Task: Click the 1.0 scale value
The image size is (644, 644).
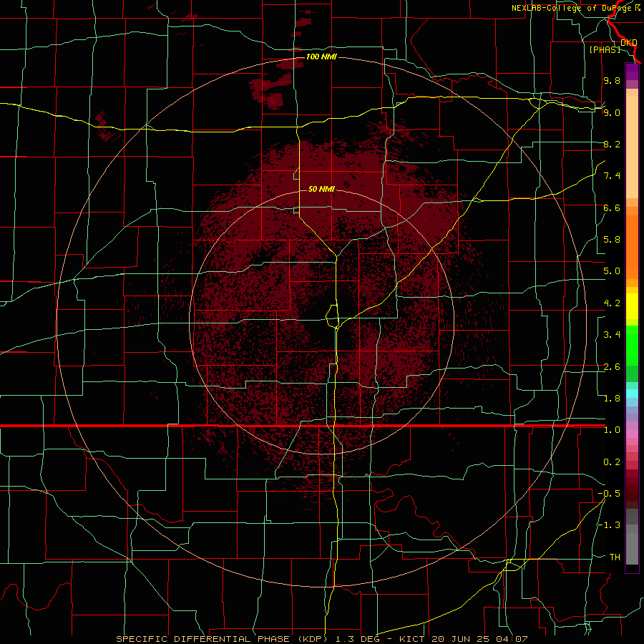Action: coord(612,430)
